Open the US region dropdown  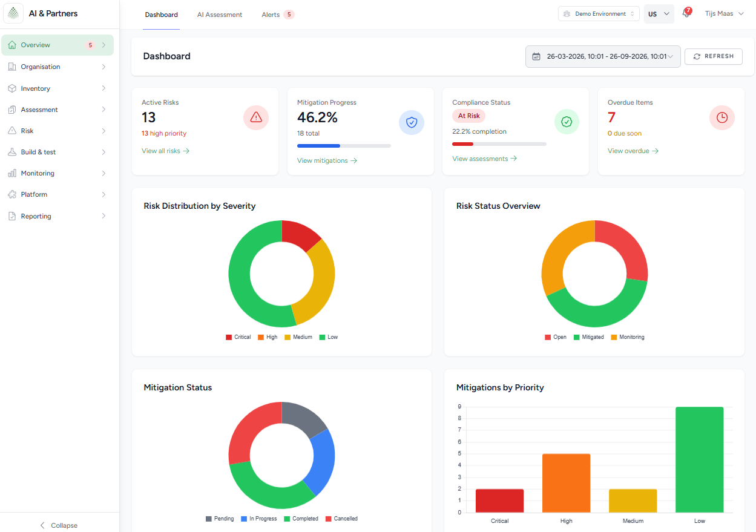pos(659,14)
